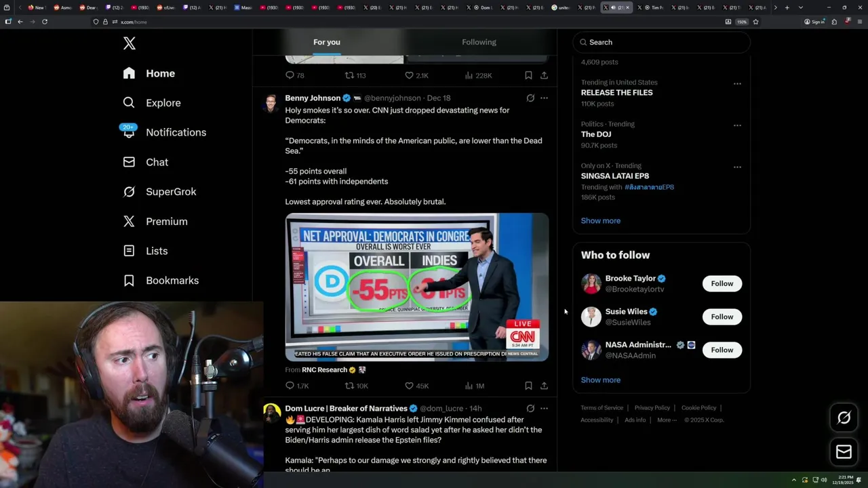The image size is (868, 488).
Task: Open Cookie Policy link
Action: pos(698,408)
